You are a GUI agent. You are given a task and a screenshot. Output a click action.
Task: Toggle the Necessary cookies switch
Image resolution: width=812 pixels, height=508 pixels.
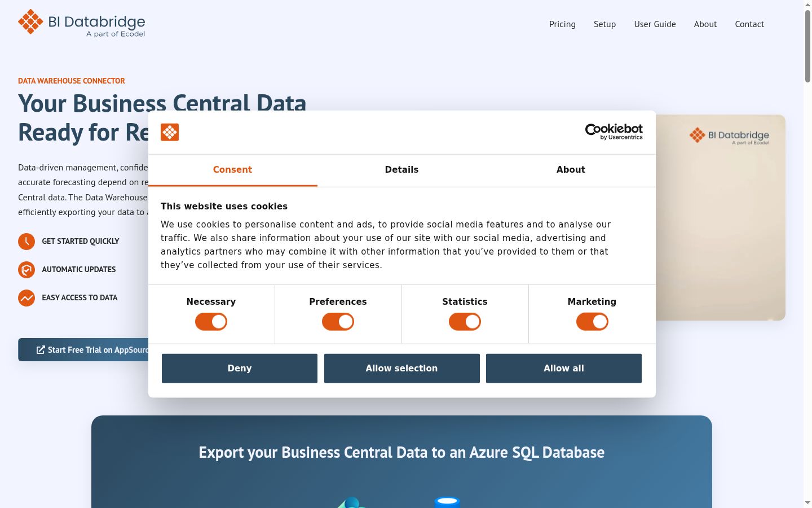coord(211,322)
